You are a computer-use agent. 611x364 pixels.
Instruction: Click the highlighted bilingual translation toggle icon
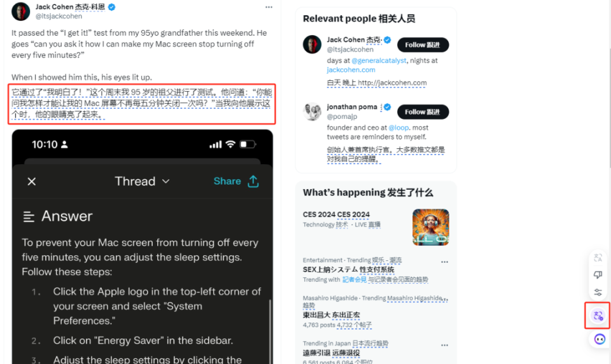pos(598,316)
